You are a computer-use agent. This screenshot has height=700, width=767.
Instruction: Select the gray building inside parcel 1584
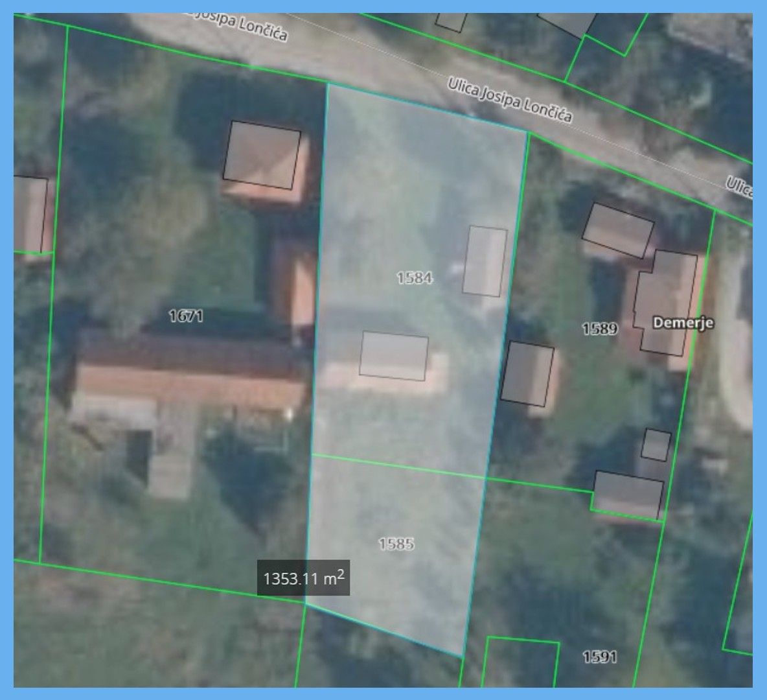[x=484, y=260]
